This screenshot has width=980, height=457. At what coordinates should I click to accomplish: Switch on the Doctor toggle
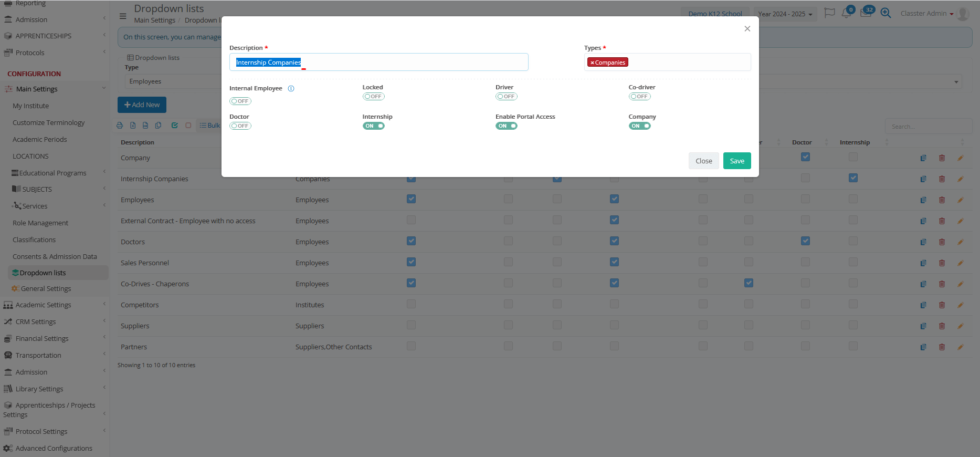[240, 126]
